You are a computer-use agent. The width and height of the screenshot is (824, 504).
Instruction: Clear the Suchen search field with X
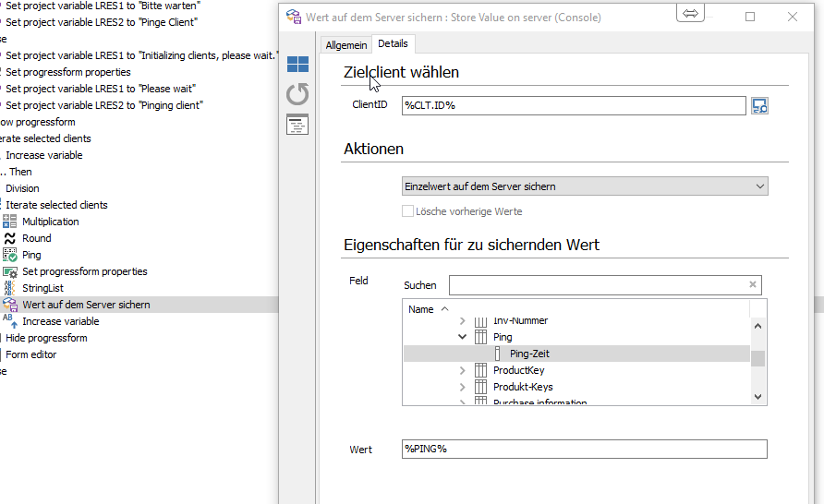(752, 285)
